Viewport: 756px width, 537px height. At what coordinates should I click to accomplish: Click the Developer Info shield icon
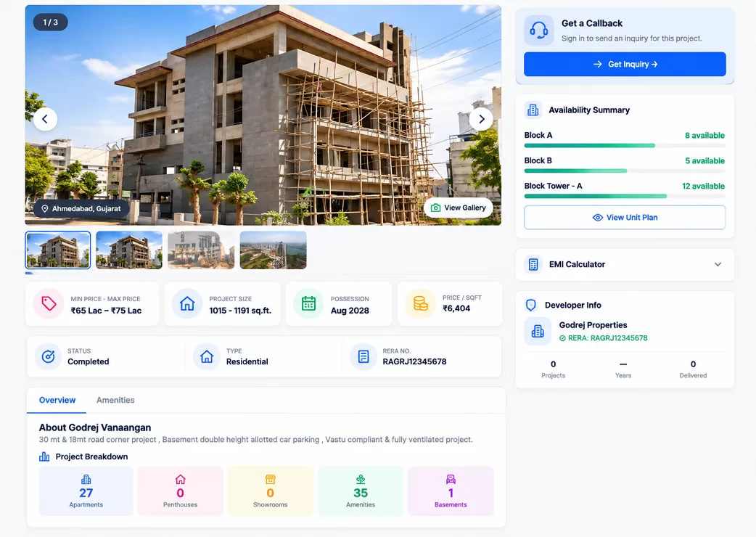pyautogui.click(x=531, y=305)
